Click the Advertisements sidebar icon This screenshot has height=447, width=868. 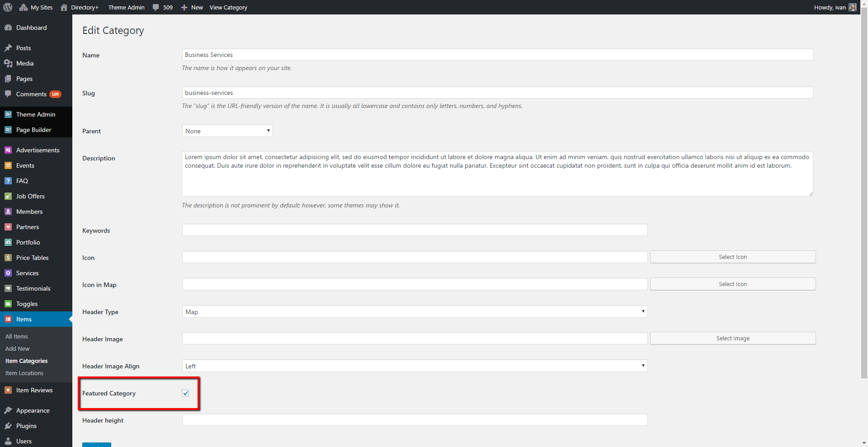pos(8,150)
